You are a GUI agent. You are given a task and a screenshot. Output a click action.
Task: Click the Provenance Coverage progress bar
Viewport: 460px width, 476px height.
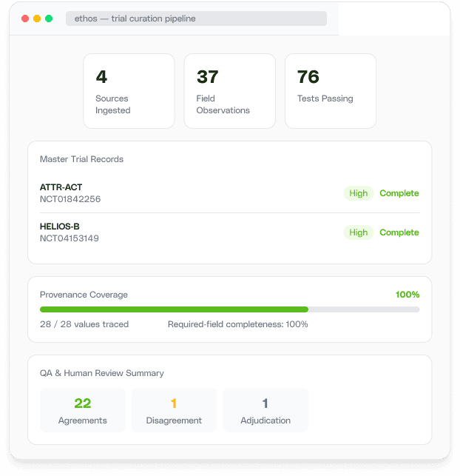(230, 309)
